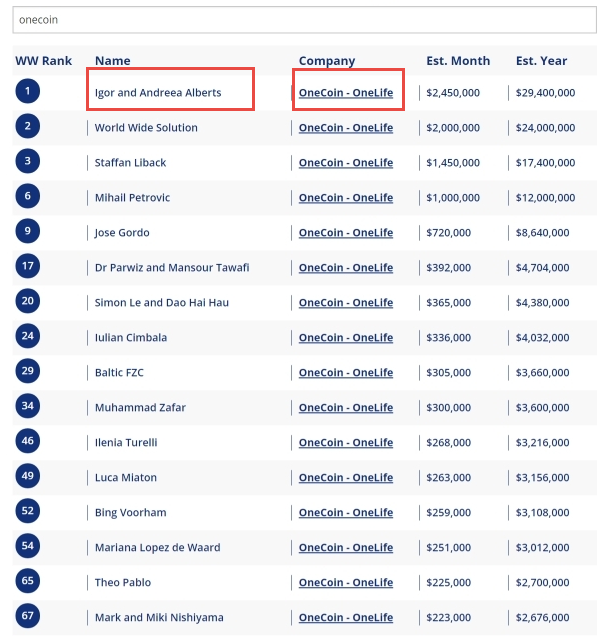
Task: Click the WW Rank column header
Action: 43,61
